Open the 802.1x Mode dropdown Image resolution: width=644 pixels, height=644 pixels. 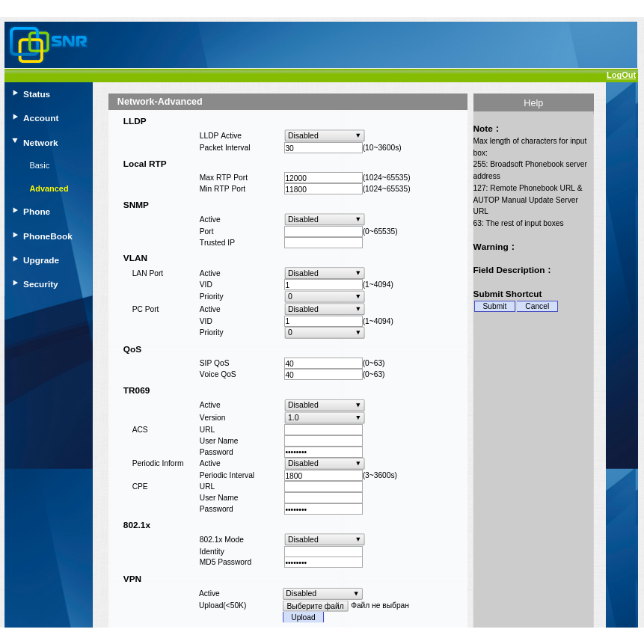[x=324, y=539]
